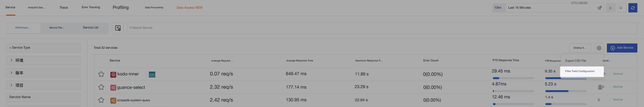Click the play button near time range
Viewport: 644px width, 107px height.
click(x=611, y=8)
